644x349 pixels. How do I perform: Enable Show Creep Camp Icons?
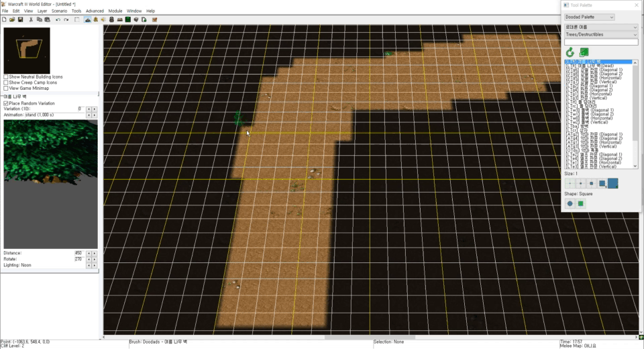(x=6, y=83)
